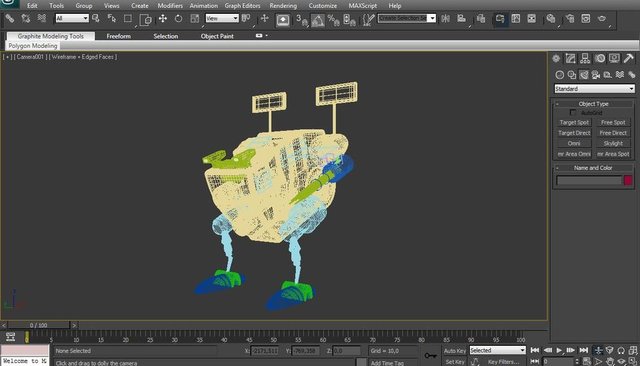Create a Skylight
The height and width of the screenshot is (366, 640).
coord(613,143)
